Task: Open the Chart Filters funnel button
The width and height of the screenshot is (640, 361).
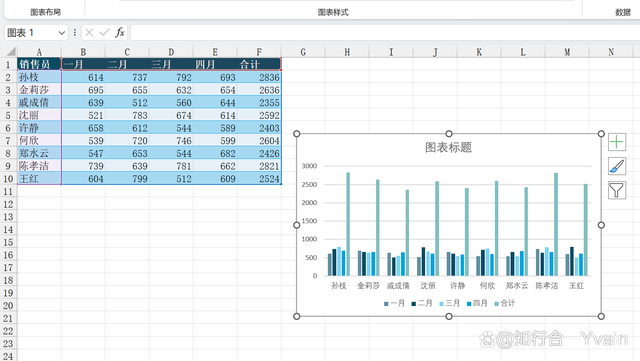Action: (x=617, y=190)
